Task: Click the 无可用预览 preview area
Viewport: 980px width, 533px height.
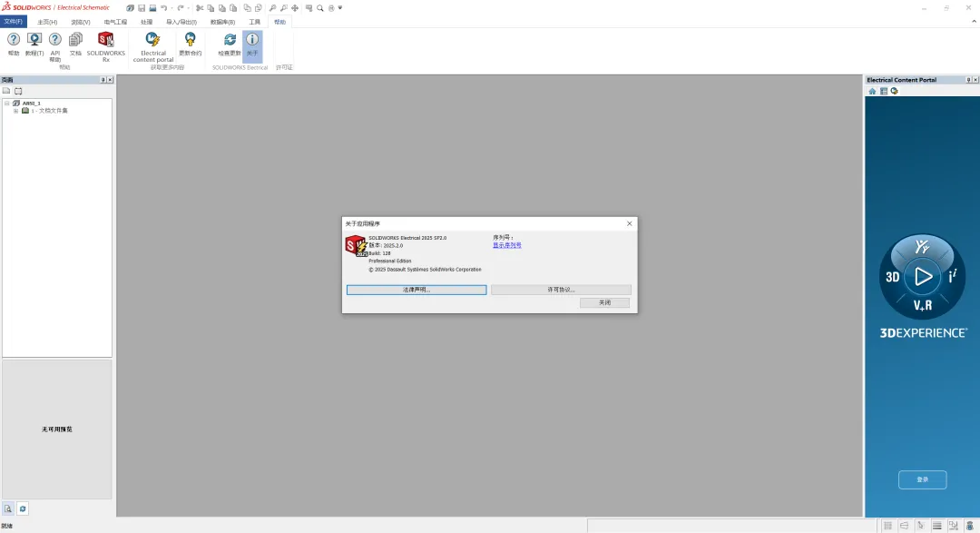Action: (x=57, y=429)
